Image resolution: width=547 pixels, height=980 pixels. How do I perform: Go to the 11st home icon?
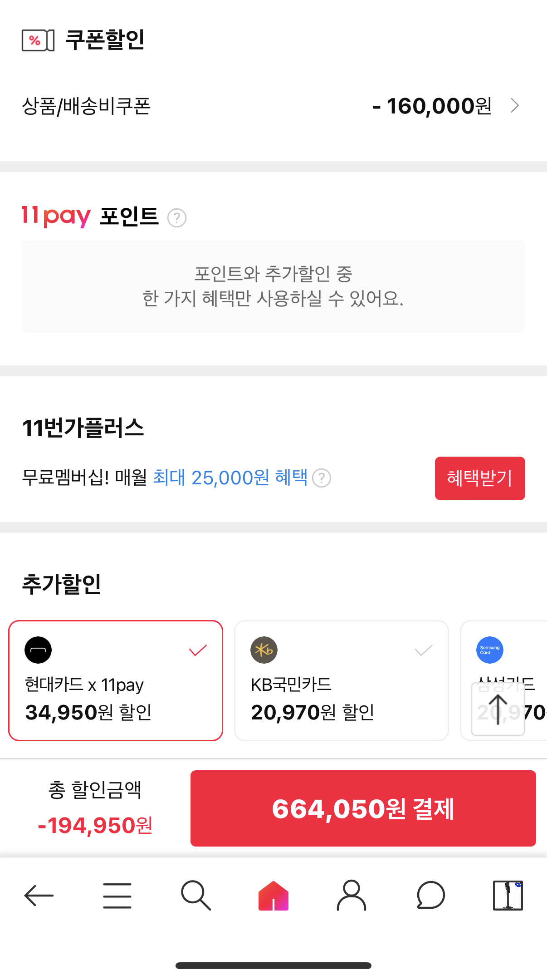pos(273,895)
